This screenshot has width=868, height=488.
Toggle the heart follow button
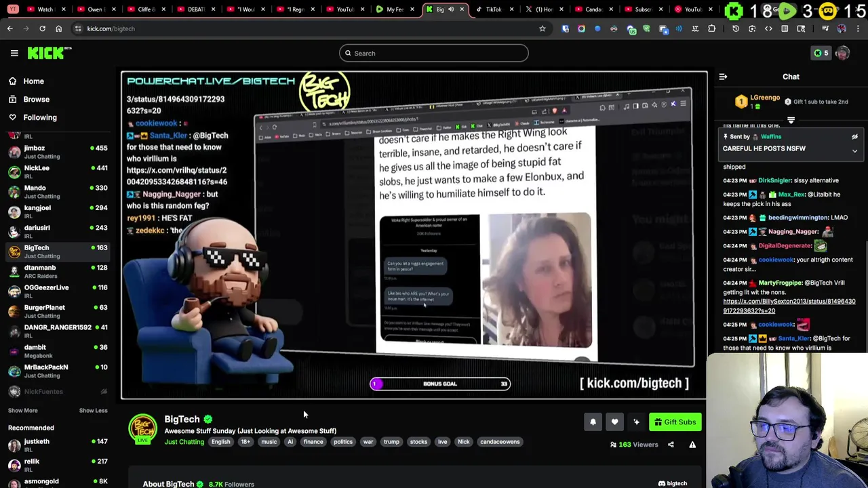(x=614, y=422)
